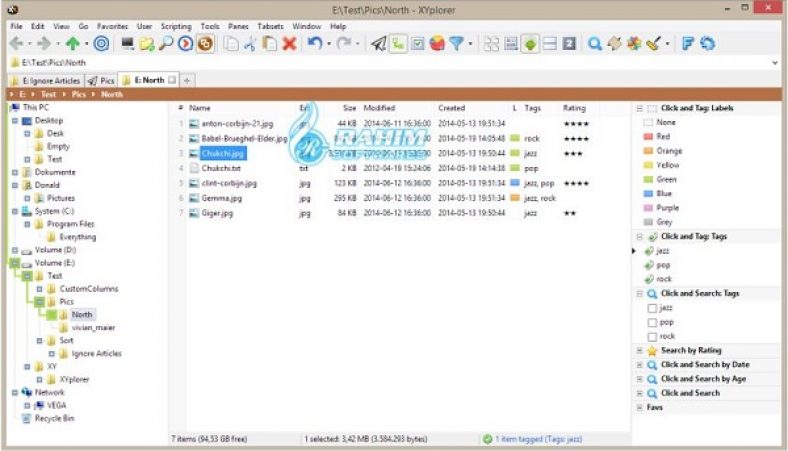
Task: Click the paper plane icon in toolbar
Action: pos(378,44)
